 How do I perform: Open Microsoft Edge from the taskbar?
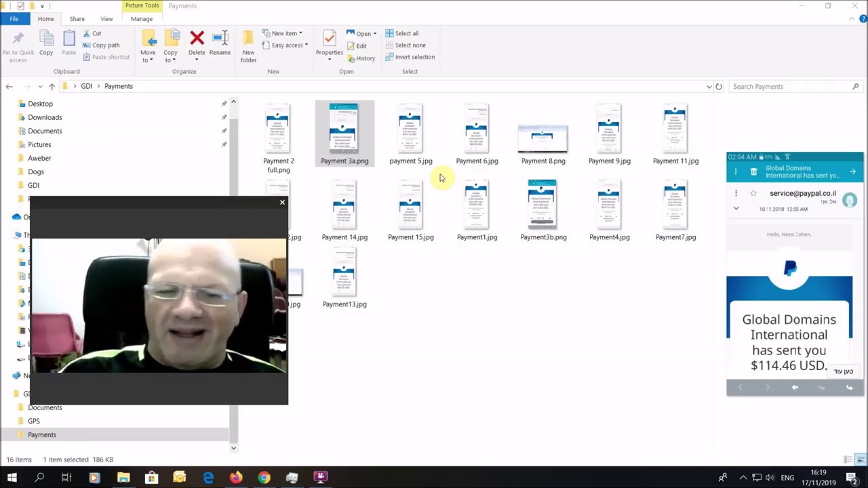click(x=208, y=478)
